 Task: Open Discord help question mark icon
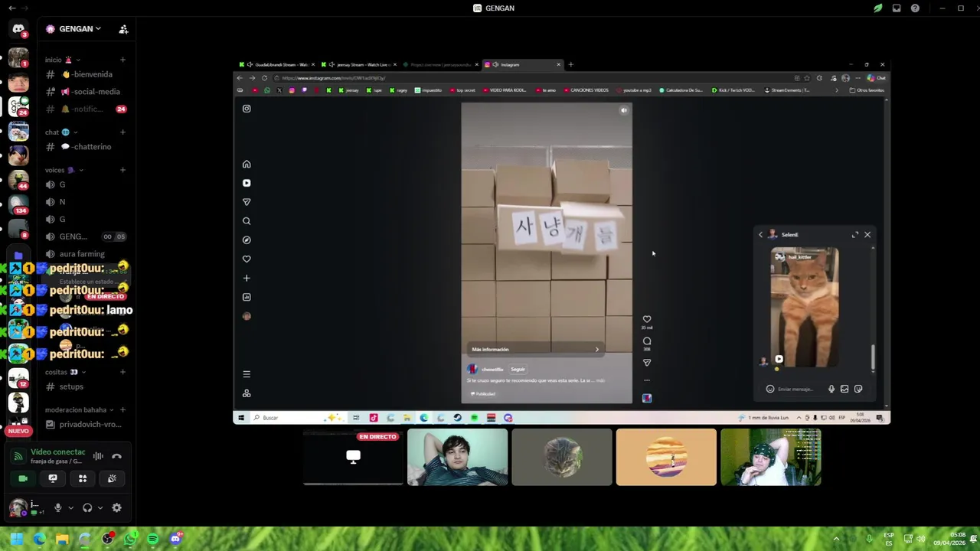[x=915, y=8]
